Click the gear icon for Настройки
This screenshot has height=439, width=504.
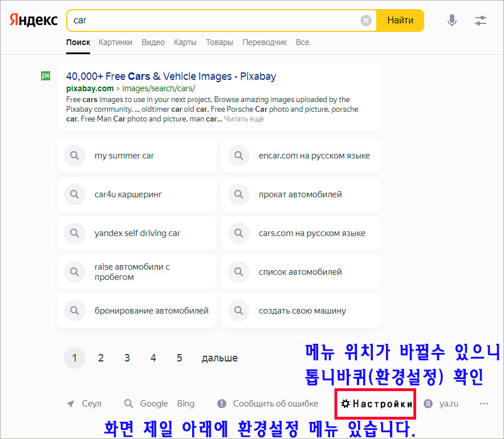click(x=345, y=404)
